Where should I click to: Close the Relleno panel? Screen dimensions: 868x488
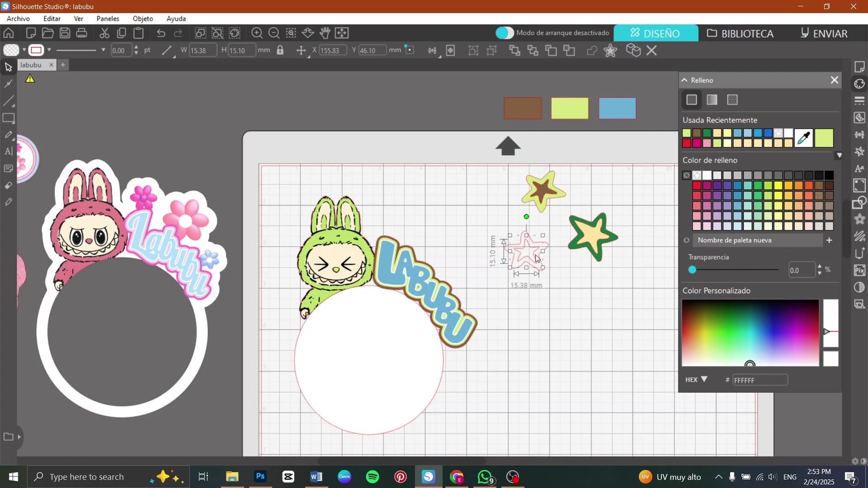834,80
